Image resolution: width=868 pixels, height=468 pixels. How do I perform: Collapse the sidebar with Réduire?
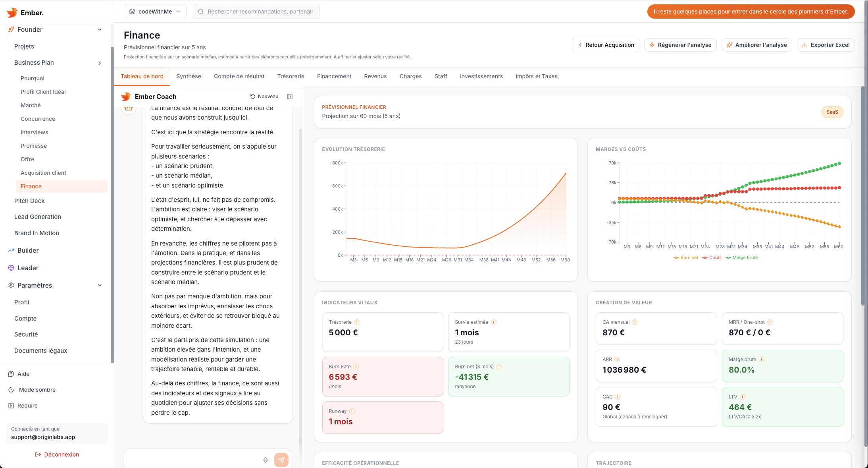(28, 405)
